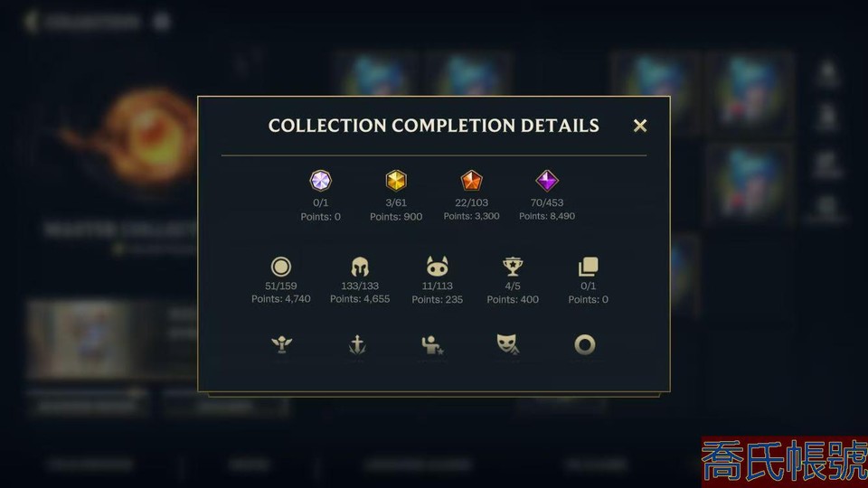Select the person with star icon
The width and height of the screenshot is (868, 488).
[432, 344]
